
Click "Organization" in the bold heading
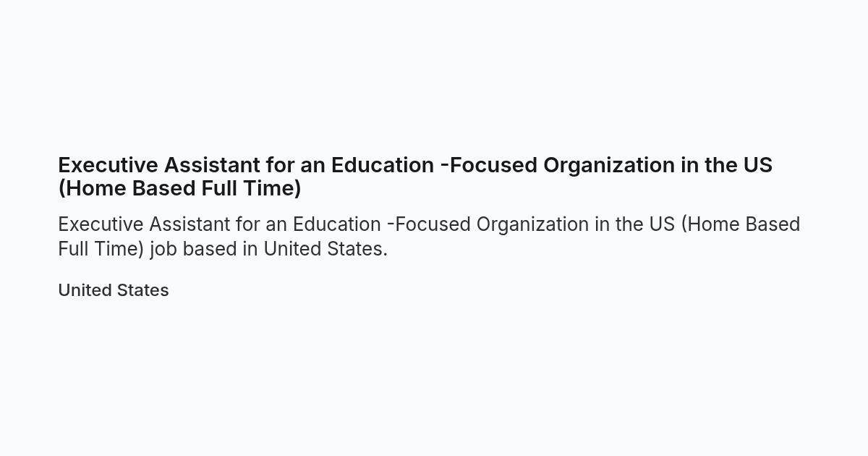609,166
